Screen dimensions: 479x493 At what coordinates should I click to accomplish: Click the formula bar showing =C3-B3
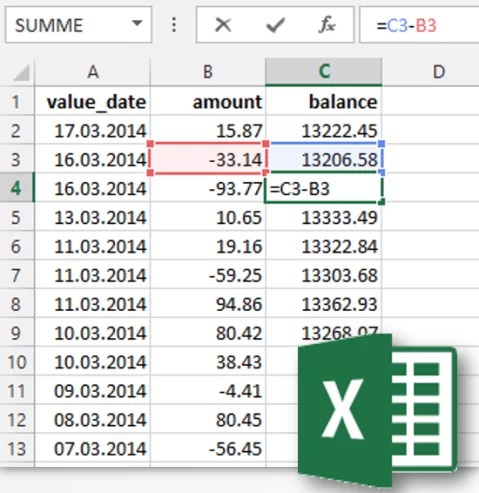[419, 25]
